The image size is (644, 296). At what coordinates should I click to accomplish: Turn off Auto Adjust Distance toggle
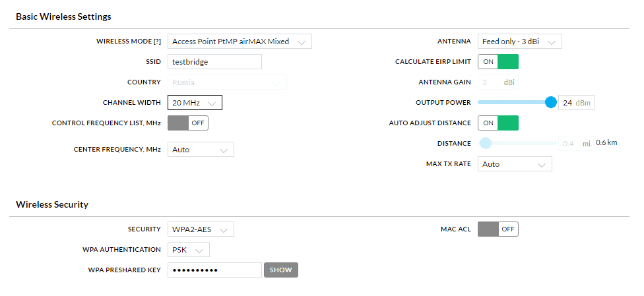point(498,123)
